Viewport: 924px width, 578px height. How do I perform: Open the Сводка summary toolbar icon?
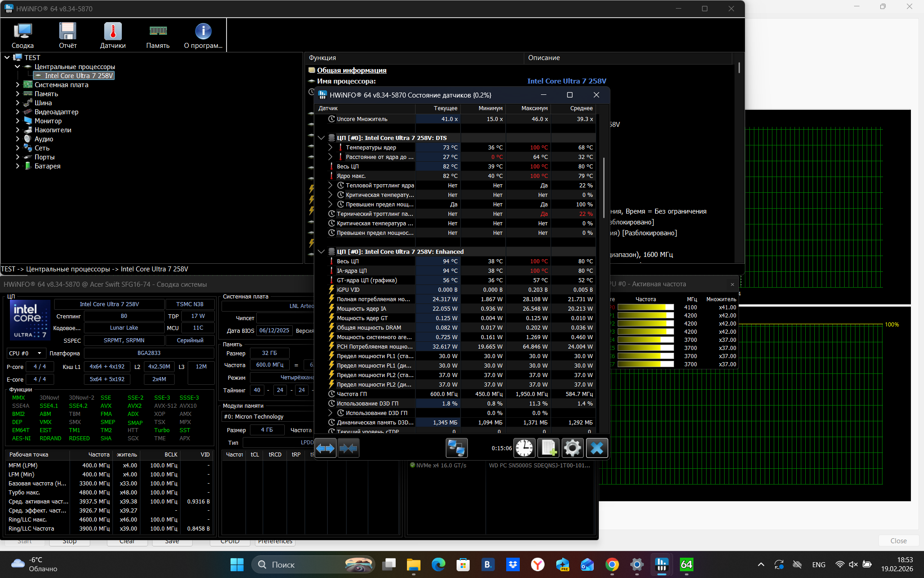(x=23, y=35)
